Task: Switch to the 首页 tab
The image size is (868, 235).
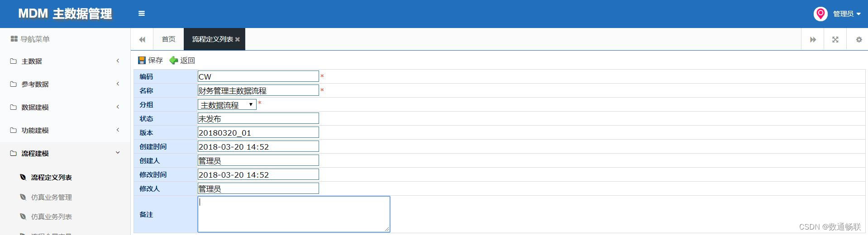Action: (x=168, y=39)
